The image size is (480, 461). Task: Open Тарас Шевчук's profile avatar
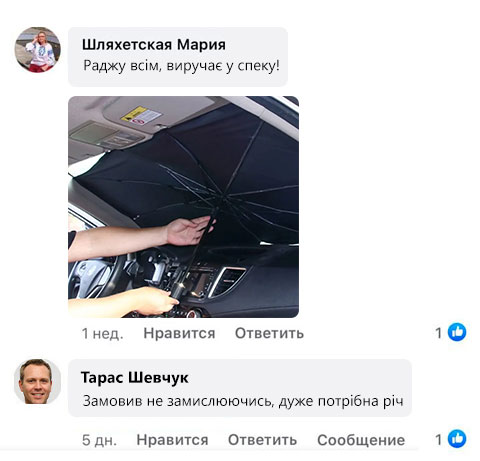pos(38,382)
